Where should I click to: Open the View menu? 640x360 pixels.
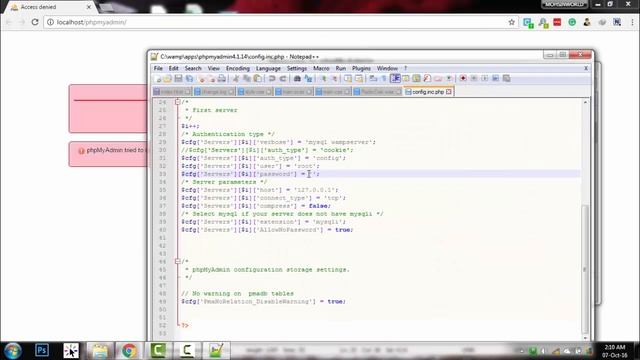(213, 68)
